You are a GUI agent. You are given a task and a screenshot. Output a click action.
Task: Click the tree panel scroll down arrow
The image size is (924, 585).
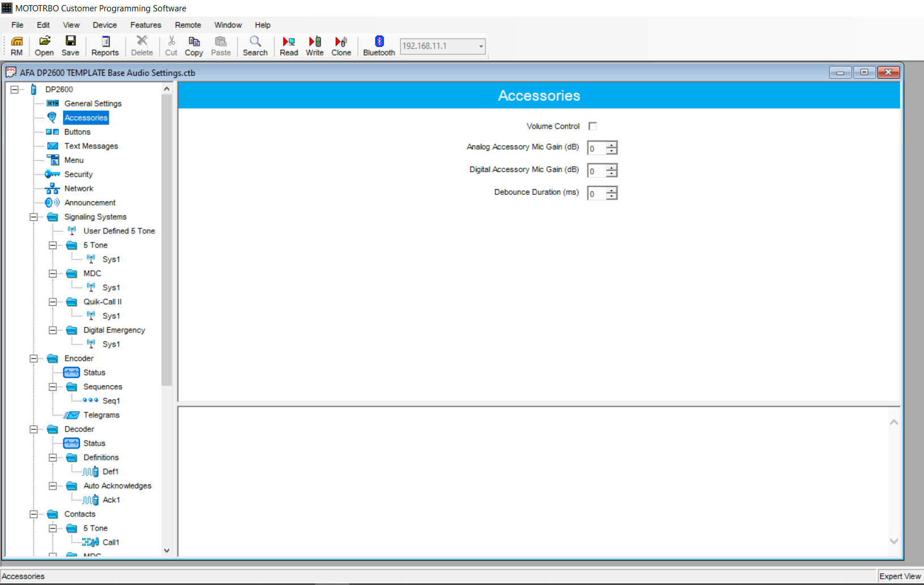[167, 550]
